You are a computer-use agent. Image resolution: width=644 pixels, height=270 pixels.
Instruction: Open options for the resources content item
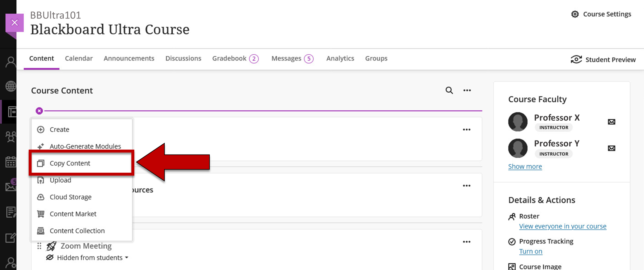pyautogui.click(x=466, y=186)
